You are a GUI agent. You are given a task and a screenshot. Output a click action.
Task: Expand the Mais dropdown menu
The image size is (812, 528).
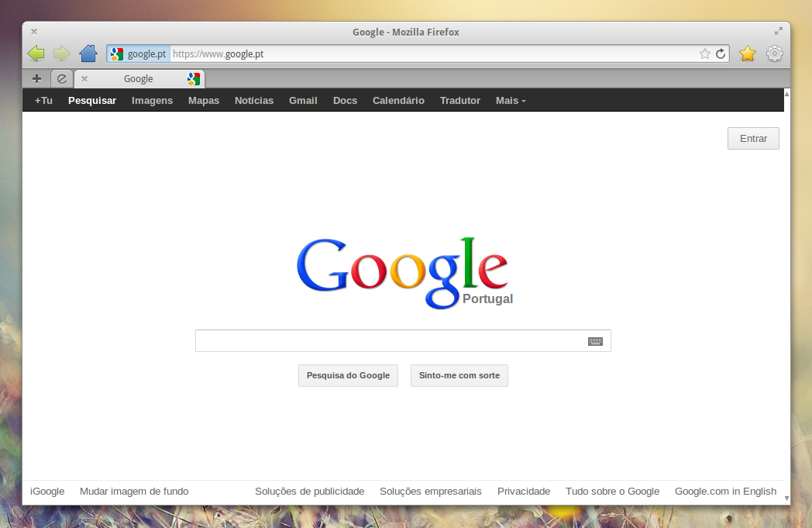click(x=511, y=101)
